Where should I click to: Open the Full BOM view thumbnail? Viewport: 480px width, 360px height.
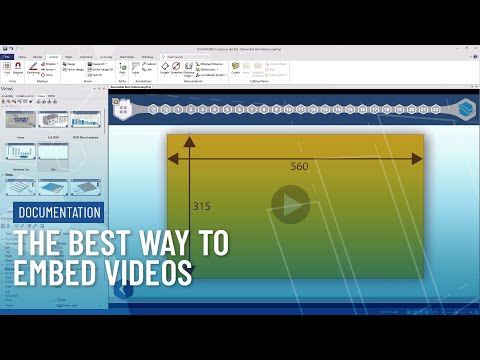coord(53,119)
